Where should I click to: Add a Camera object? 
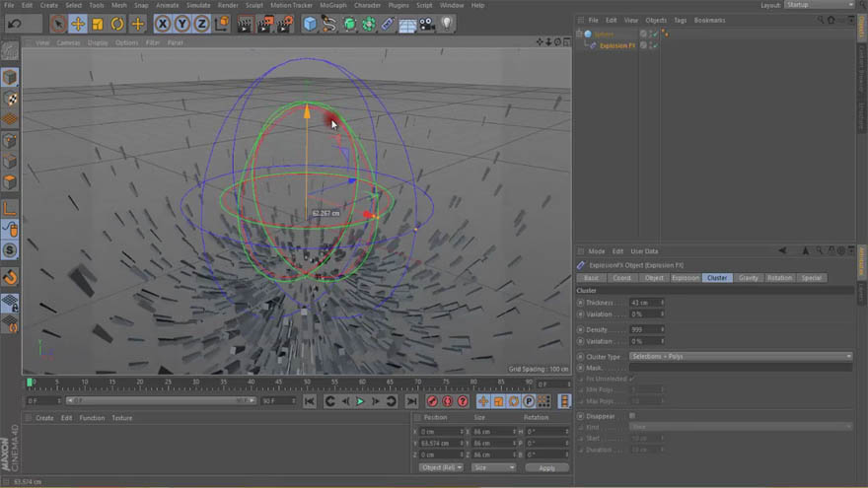(x=427, y=24)
